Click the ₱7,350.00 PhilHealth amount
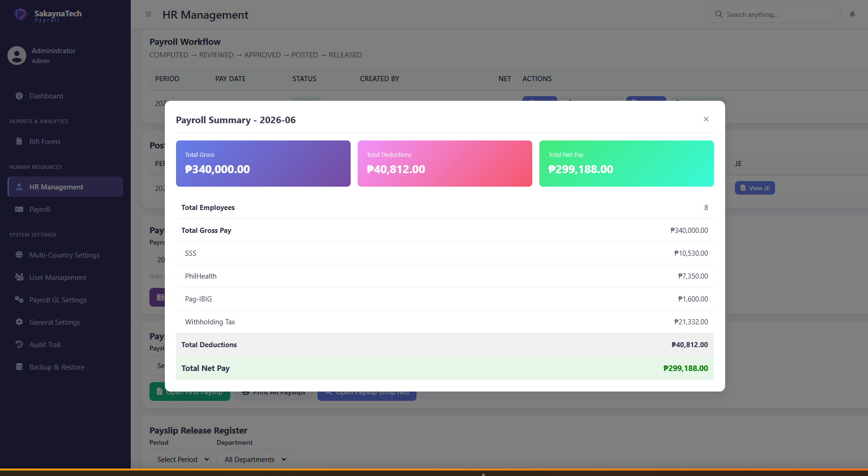Viewport: 868px width, 476px height. [693, 276]
